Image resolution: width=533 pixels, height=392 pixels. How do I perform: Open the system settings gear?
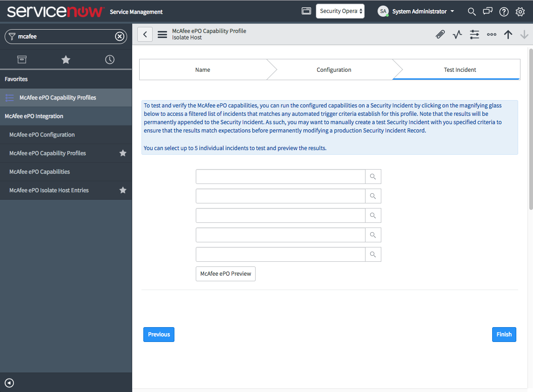[x=520, y=12]
